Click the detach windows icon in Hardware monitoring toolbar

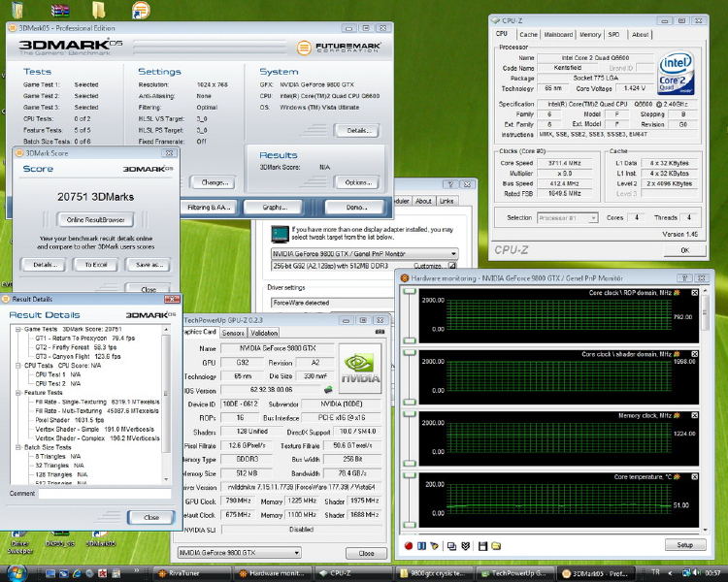click(451, 546)
